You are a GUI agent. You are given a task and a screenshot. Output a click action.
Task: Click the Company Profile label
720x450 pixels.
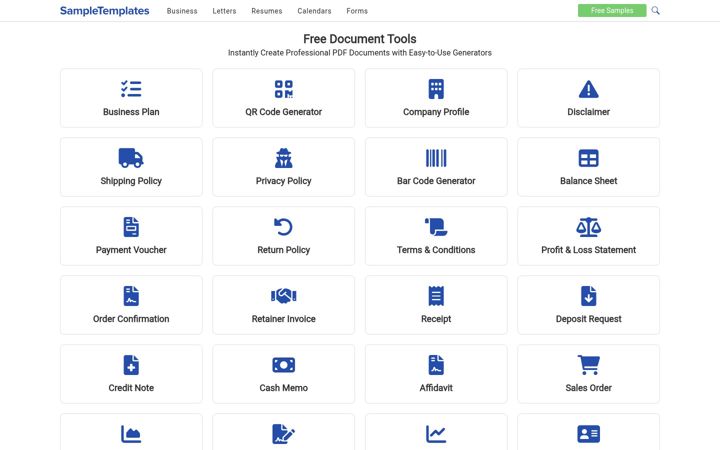(x=436, y=112)
